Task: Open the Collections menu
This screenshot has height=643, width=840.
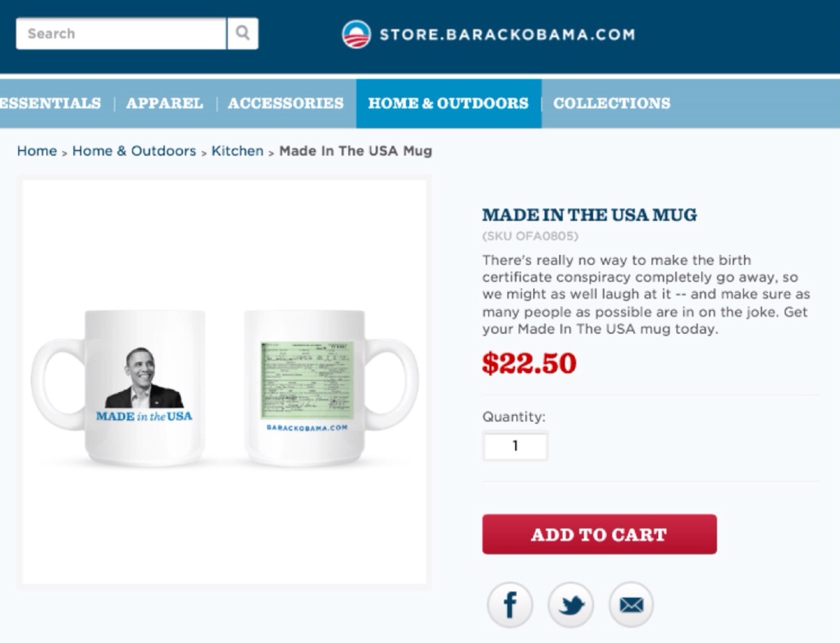Action: 612,103
